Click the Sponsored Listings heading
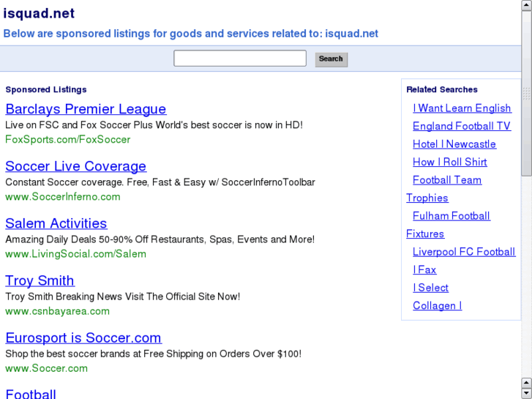The width and height of the screenshot is (532, 399). tap(46, 89)
